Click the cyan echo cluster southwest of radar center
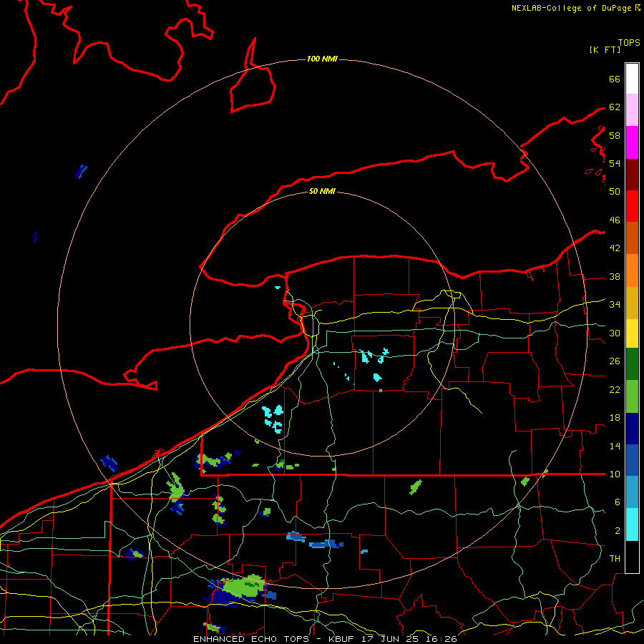This screenshot has width=644, height=644. coord(273,419)
